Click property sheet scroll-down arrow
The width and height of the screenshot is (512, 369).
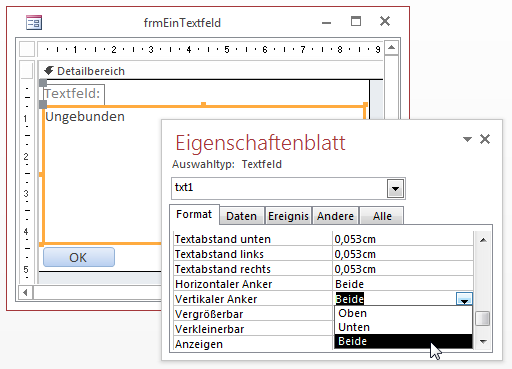coord(483,341)
